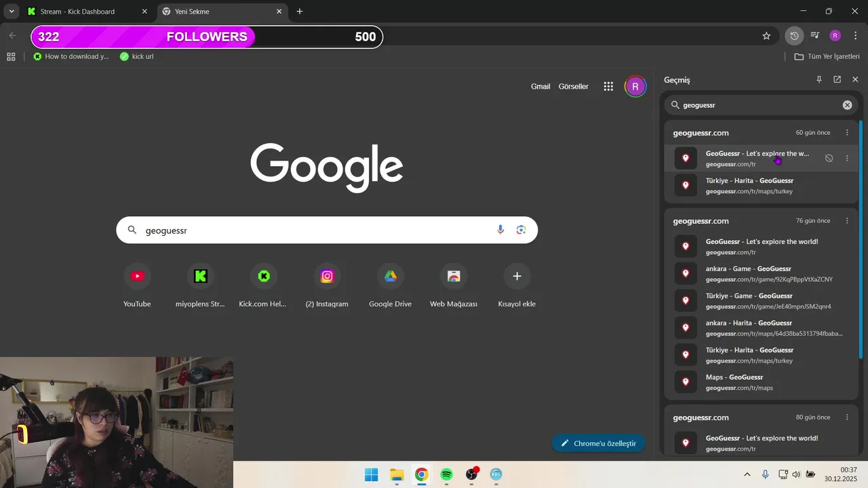Screen dimensions: 868x488
Task: Open more options for 76 gün önce group
Action: pos(847,221)
